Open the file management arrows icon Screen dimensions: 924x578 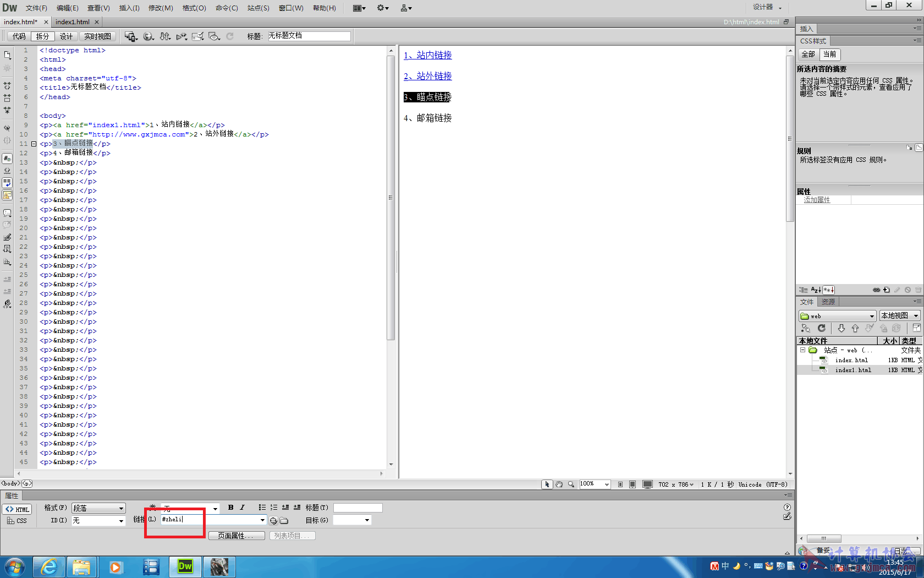(x=165, y=36)
